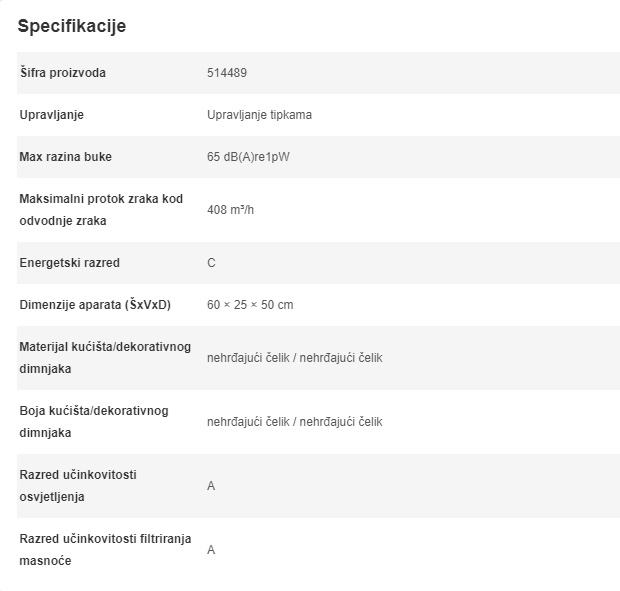Click the Upravljanje tipkama value
The image size is (620, 591).
[259, 115]
